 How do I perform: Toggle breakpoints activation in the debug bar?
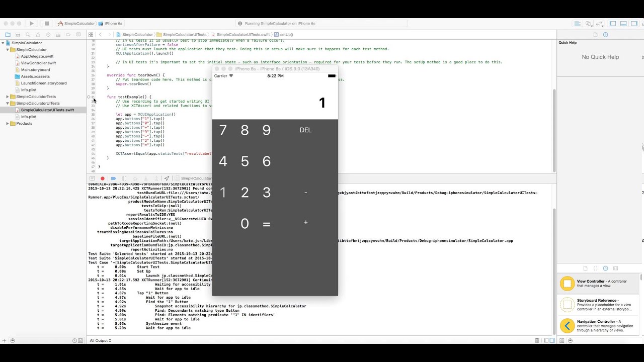[x=113, y=178]
